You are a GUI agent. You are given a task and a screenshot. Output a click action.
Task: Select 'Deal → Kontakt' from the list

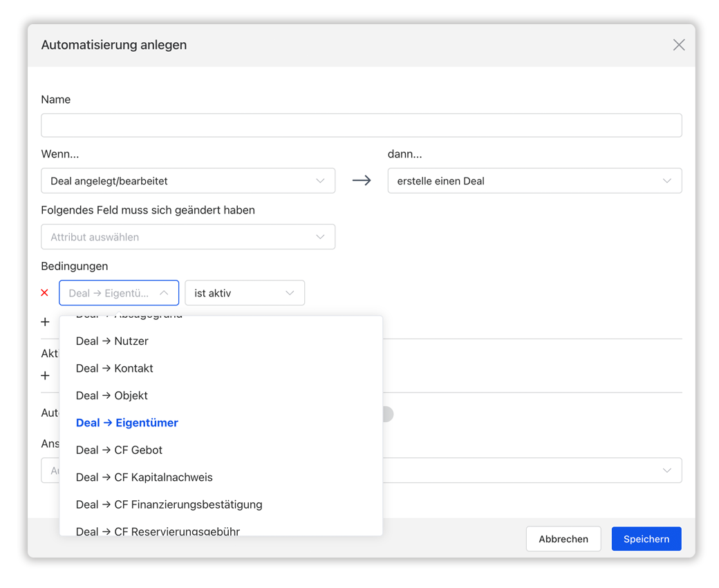[x=115, y=368]
